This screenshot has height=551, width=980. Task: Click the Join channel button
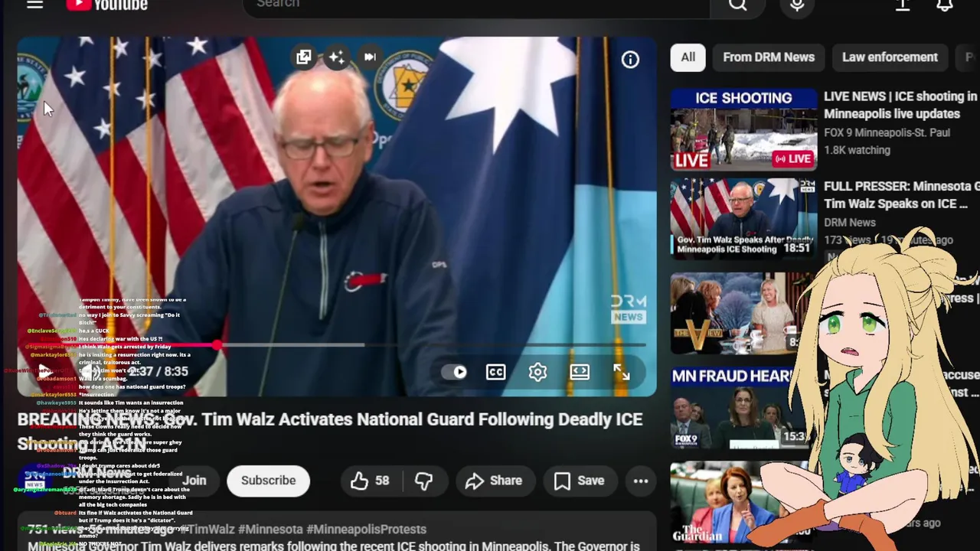pyautogui.click(x=194, y=481)
